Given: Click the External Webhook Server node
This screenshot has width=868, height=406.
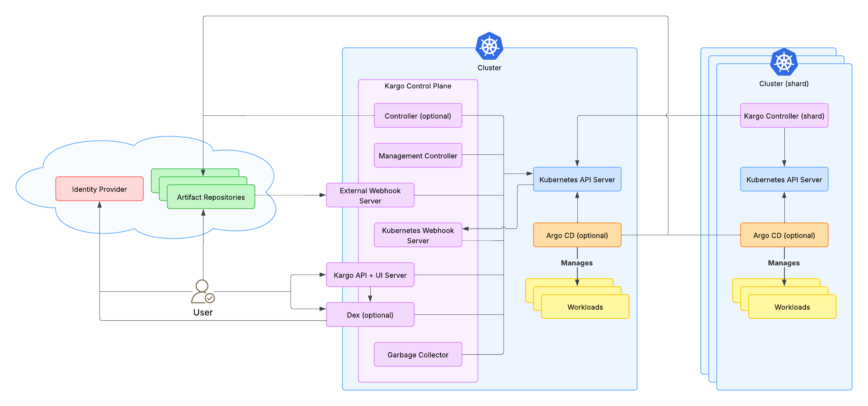Looking at the screenshot, I should tap(370, 195).
